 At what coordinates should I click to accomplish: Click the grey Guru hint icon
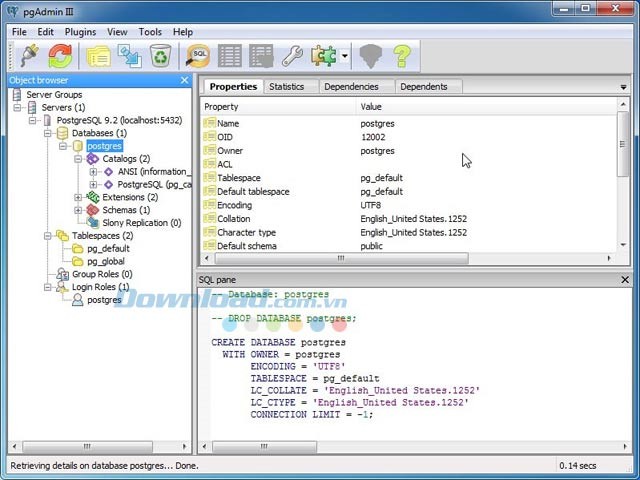[371, 56]
